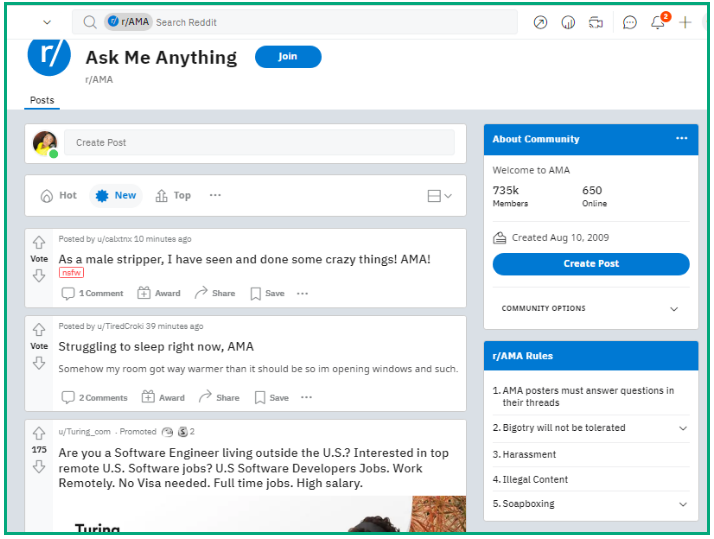714x539 pixels.
Task: Upvote the Struggling to sleep post
Action: [x=39, y=329]
